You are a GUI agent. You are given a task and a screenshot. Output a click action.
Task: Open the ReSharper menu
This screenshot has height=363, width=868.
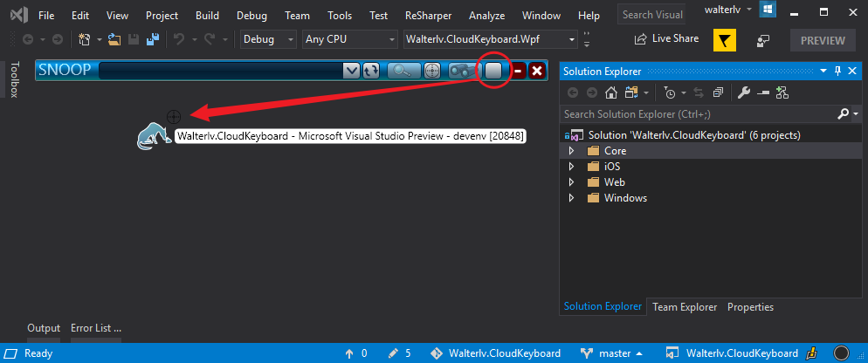click(429, 16)
